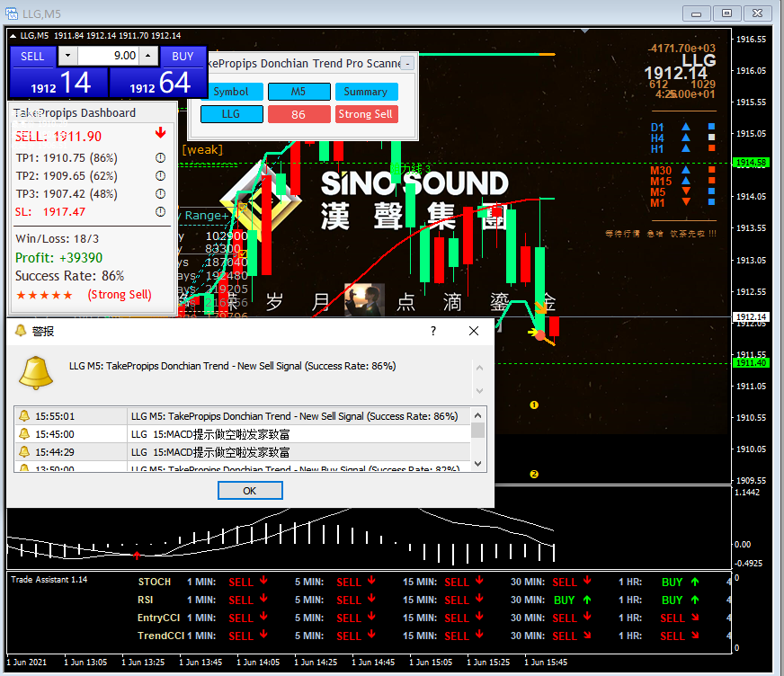Viewport: 784px width, 676px height.
Task: Click the H1 orange square indicator
Action: [x=711, y=148]
